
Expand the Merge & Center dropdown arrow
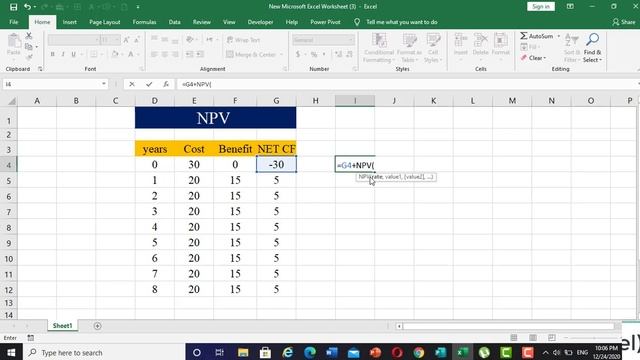click(x=281, y=54)
